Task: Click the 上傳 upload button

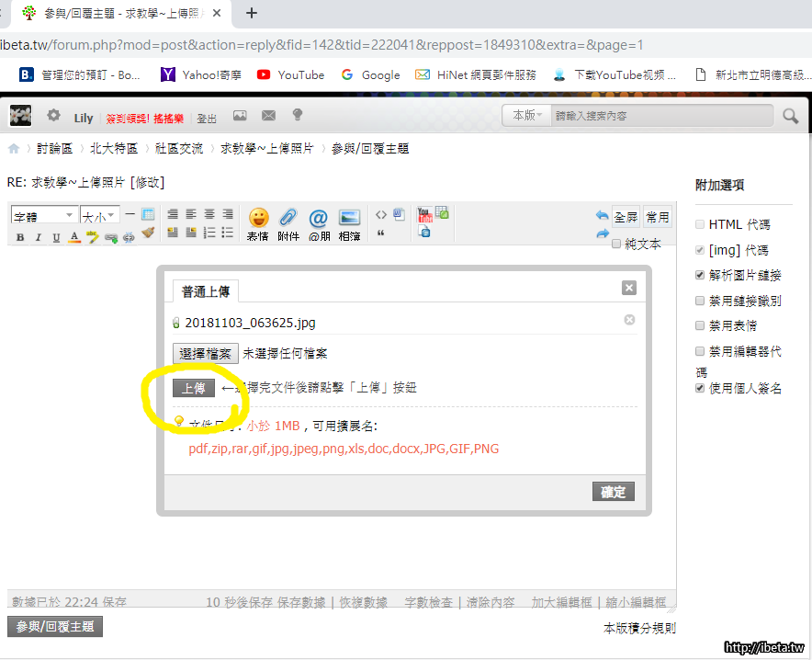Action: (x=194, y=388)
